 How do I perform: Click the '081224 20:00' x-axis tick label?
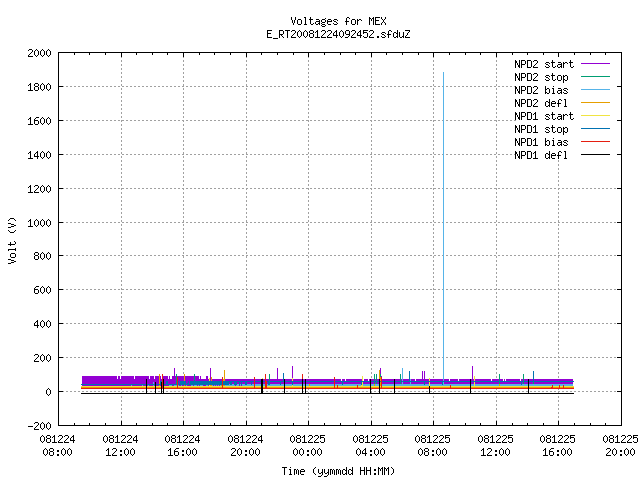coord(245,446)
